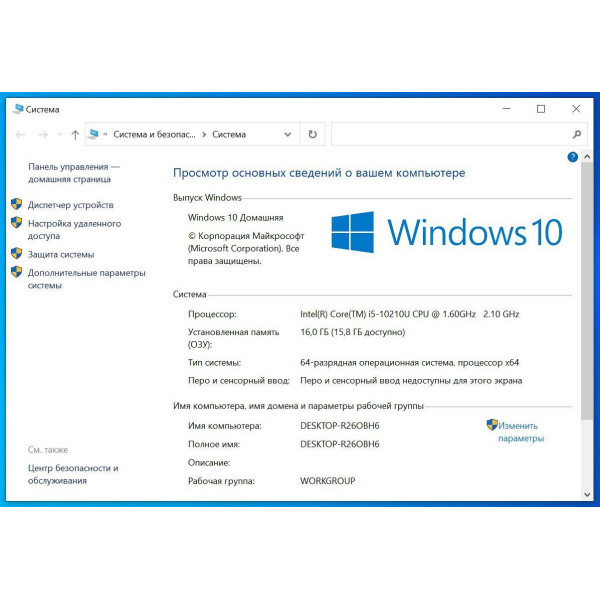
Task: Click shield icon next to 'Изменить параметры'
Action: tap(492, 425)
